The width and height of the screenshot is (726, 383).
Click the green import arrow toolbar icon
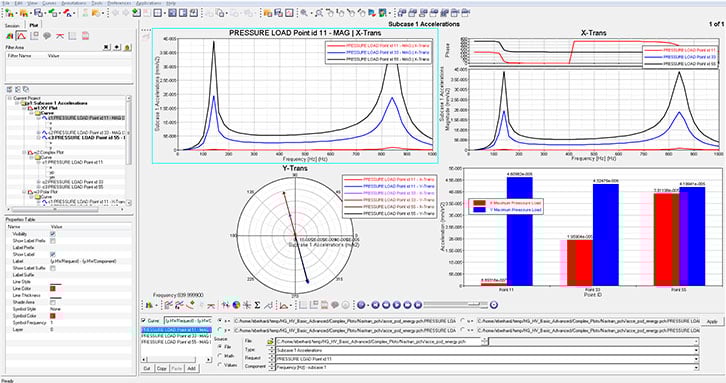53,13
